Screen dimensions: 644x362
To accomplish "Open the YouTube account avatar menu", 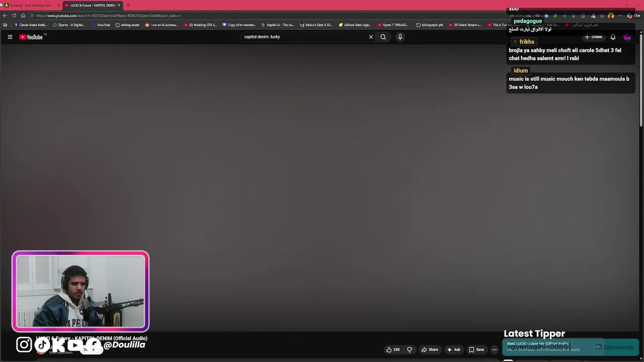I will (x=627, y=37).
